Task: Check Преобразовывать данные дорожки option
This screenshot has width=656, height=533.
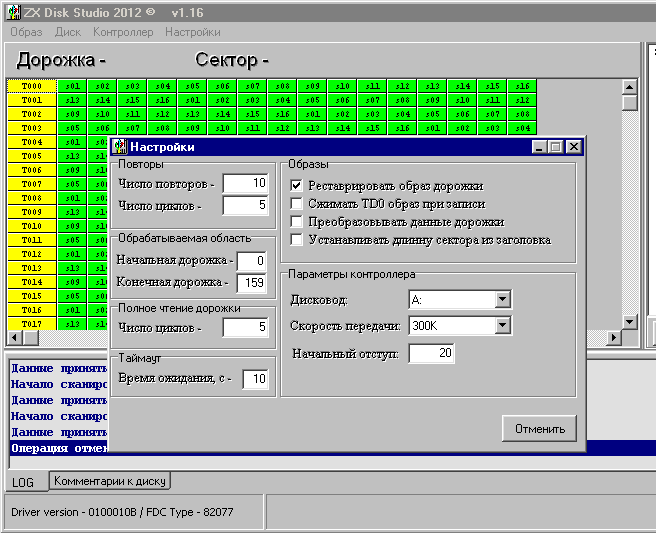Action: click(x=296, y=222)
